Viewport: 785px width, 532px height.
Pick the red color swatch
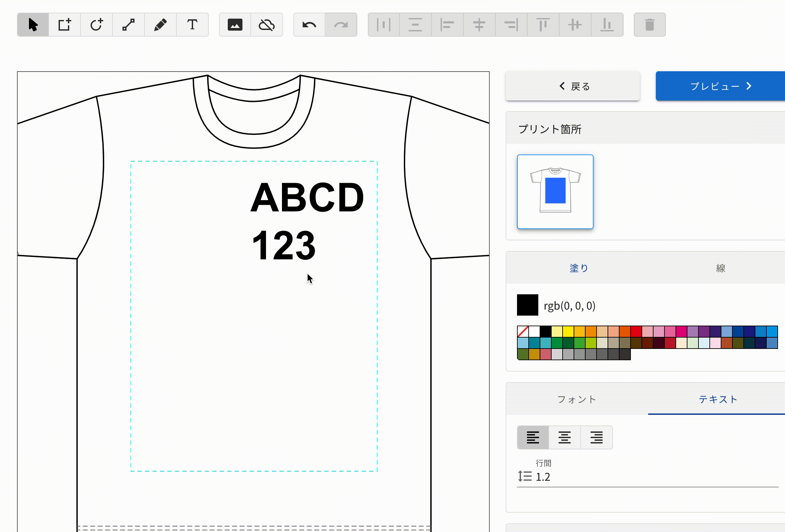636,331
